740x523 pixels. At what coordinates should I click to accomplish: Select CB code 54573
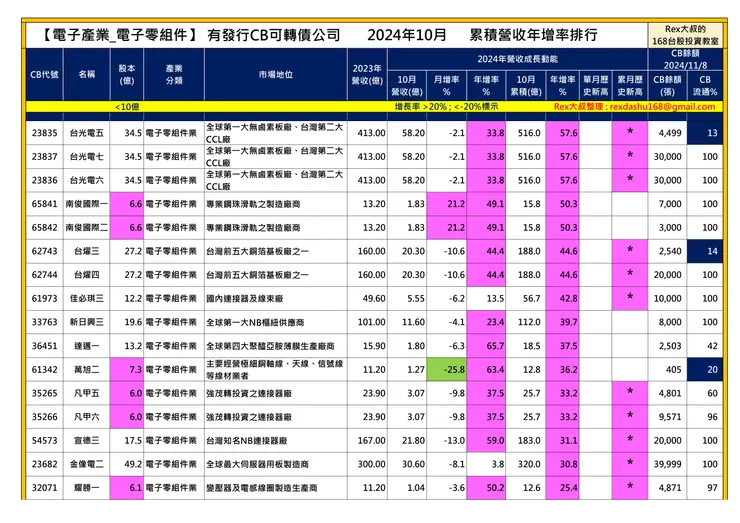tap(44, 440)
